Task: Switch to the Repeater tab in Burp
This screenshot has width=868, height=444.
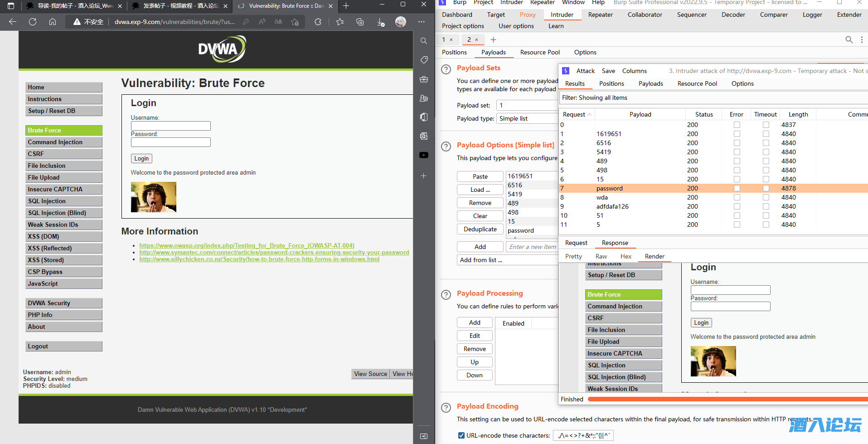Action: pyautogui.click(x=600, y=15)
